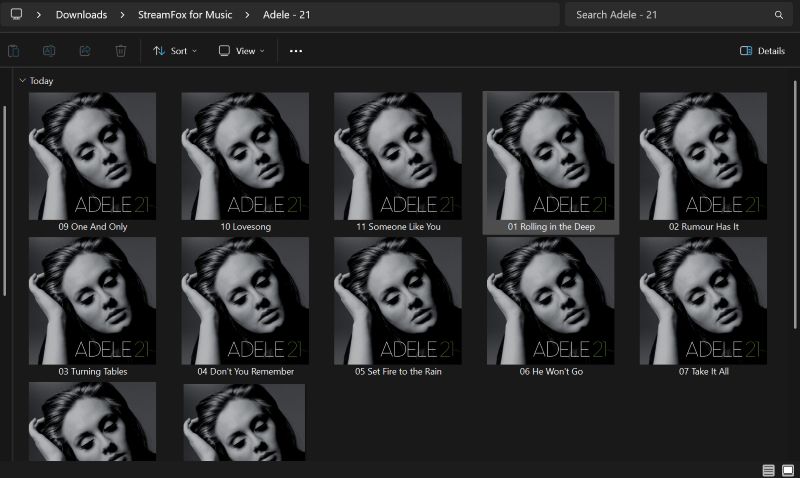Switch to large thumbnails view icon
The width and height of the screenshot is (800, 478).
(787, 470)
